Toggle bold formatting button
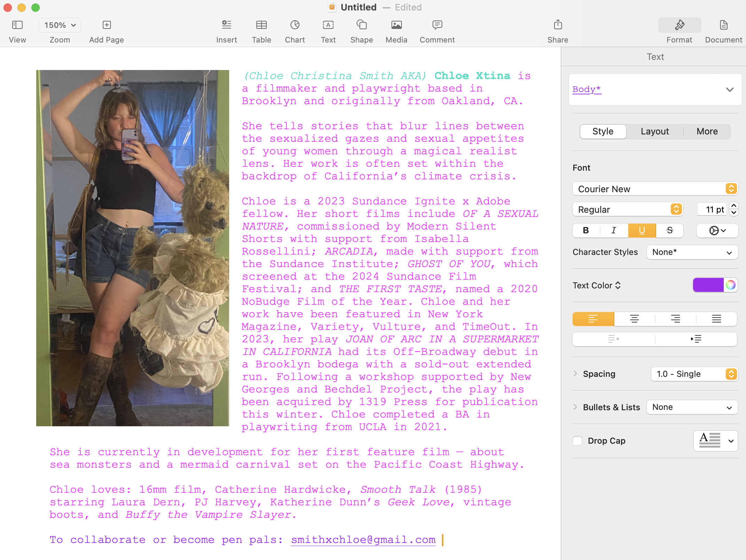The height and width of the screenshot is (560, 746). [x=586, y=230]
